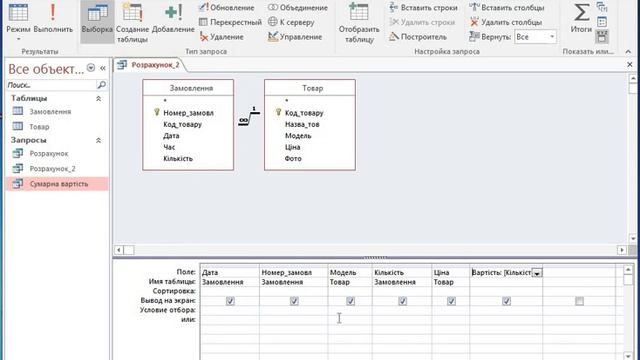This screenshot has width=640, height=360.
Task: Select Код_товару field in Замовлення table
Action: [182, 124]
